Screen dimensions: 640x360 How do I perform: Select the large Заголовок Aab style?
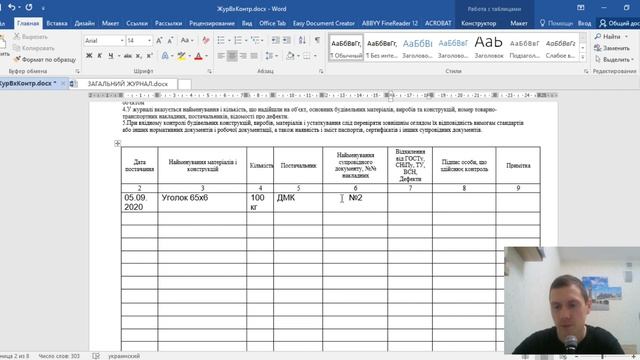click(488, 48)
